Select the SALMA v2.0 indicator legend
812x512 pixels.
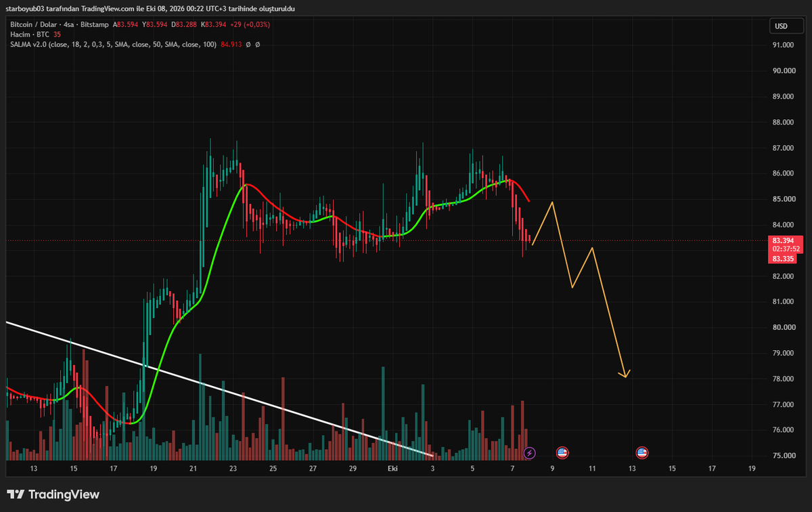click(114, 44)
